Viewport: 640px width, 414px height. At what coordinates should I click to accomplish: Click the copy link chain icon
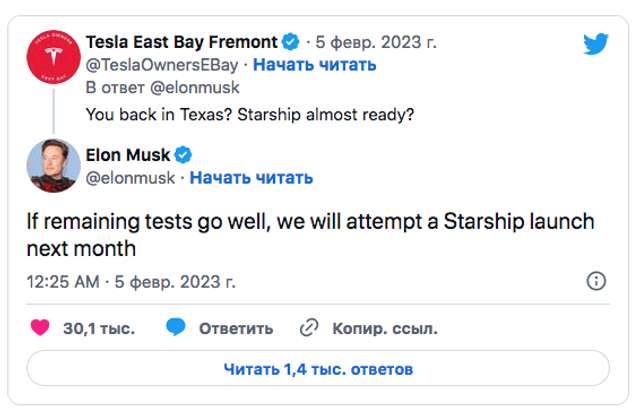[309, 327]
